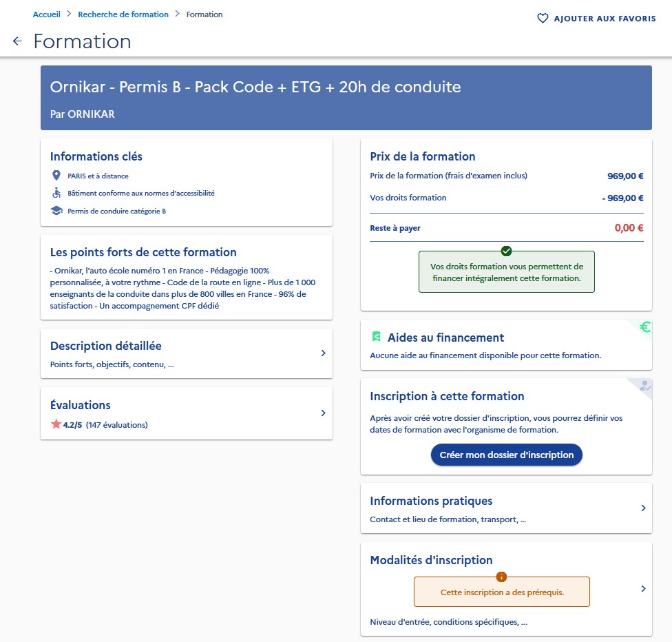Click the green full-funding notice box

(x=507, y=272)
